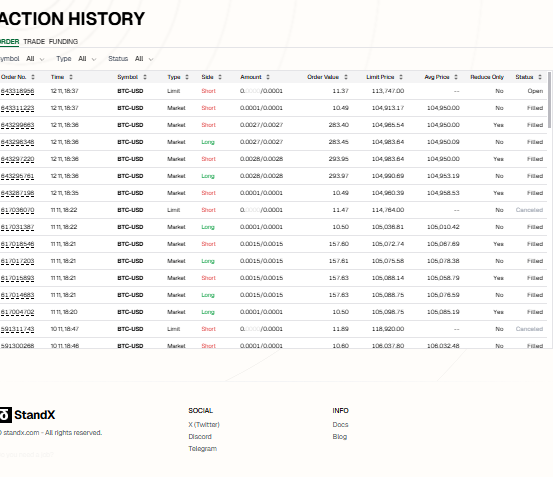Open order number 643298348
Viewport: 553px width, 477px height.
pos(17,142)
